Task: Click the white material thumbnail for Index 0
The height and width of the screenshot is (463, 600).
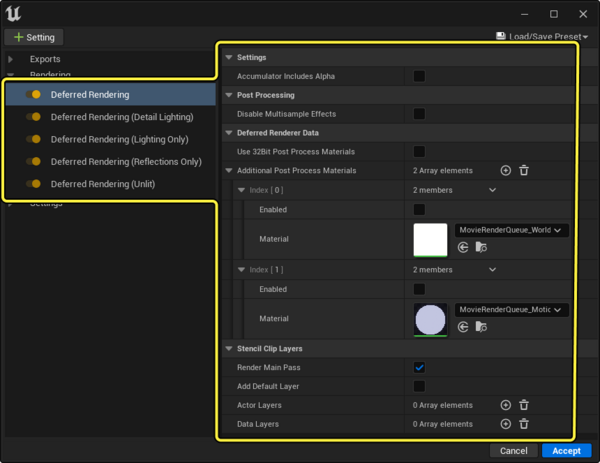Action: [x=430, y=239]
